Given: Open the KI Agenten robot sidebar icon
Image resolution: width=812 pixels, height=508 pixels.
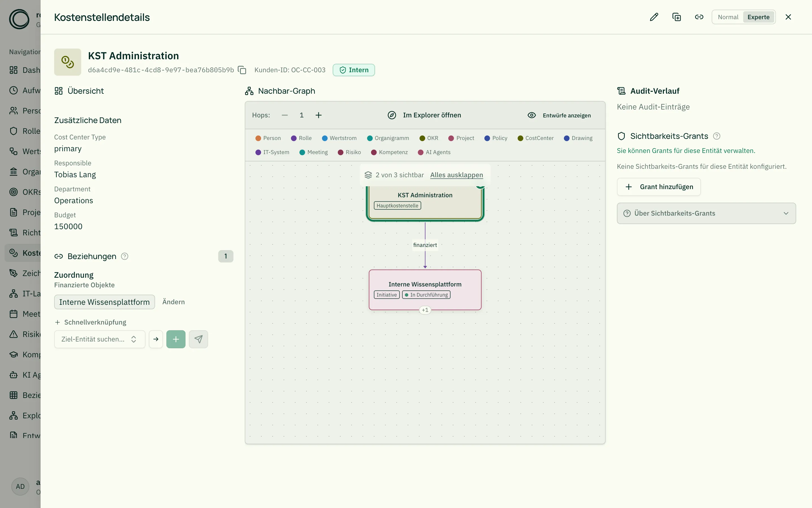Looking at the screenshot, I should coord(14,375).
